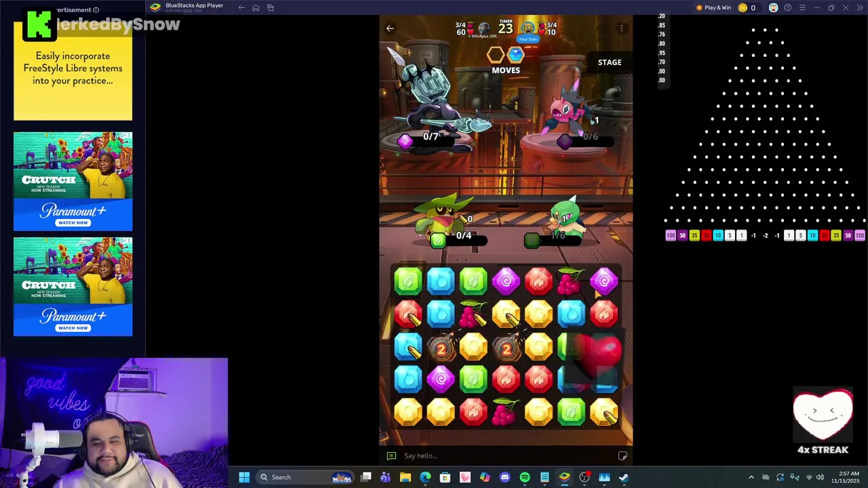Click the -2 slot of the Plinko board
Viewport: 868px width, 488px height.
point(766,235)
